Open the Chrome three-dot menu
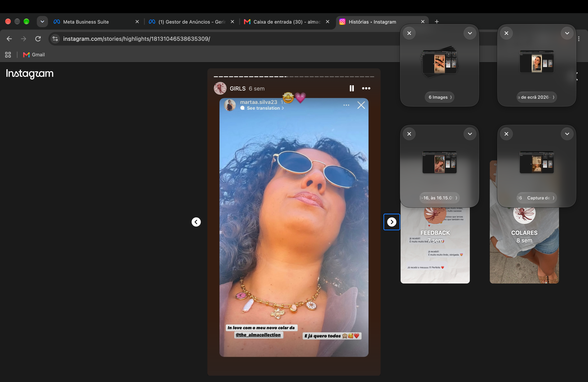The height and width of the screenshot is (382, 588). (x=579, y=39)
